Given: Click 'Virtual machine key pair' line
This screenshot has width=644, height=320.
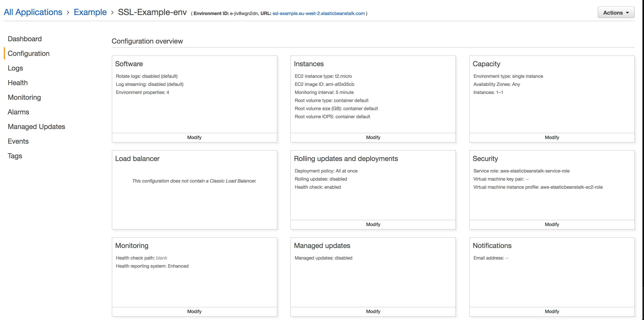Looking at the screenshot, I should click(501, 179).
